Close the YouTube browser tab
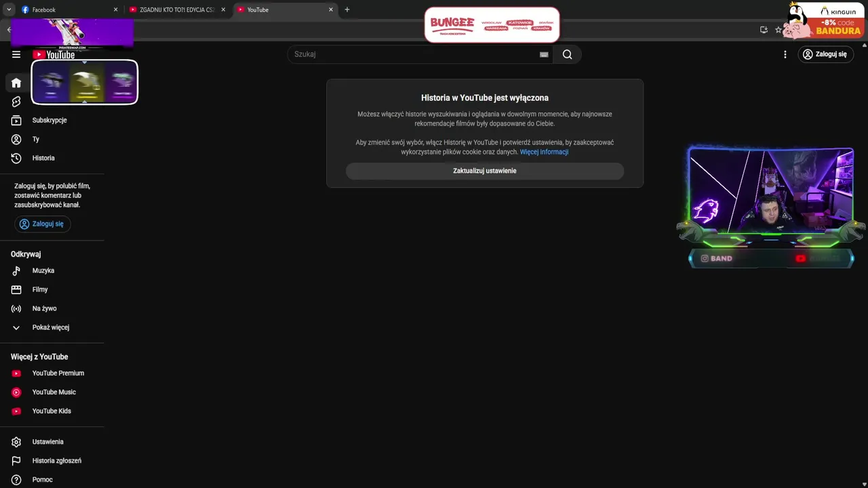868x488 pixels. (x=331, y=9)
